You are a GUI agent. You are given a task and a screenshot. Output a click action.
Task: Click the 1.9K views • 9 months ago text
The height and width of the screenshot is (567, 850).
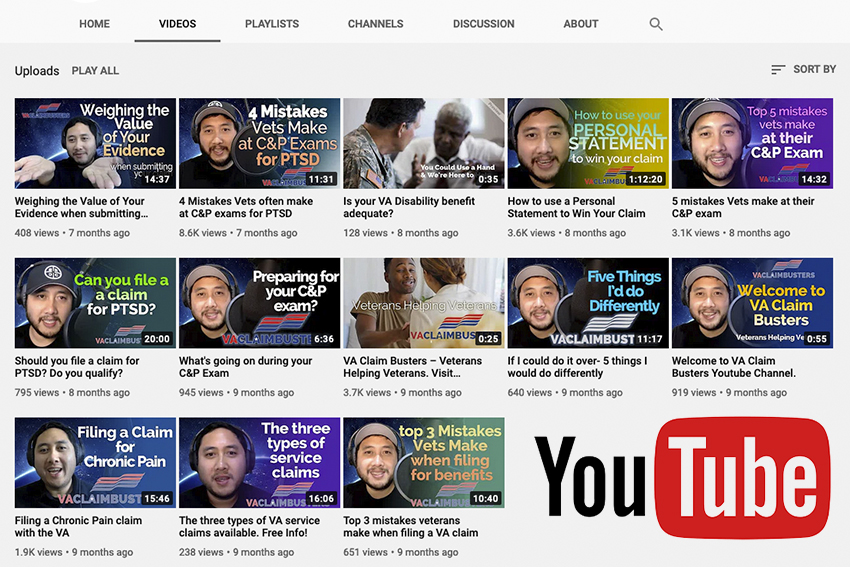click(x=74, y=552)
